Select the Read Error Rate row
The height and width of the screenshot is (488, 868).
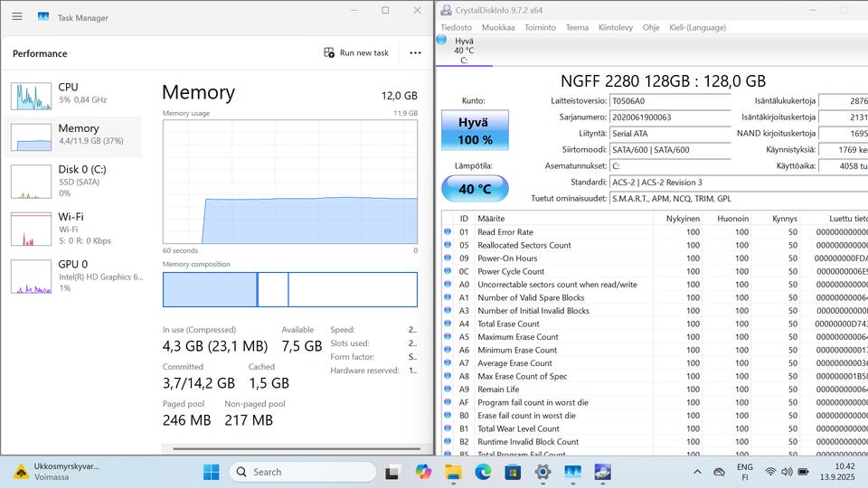[x=655, y=232]
